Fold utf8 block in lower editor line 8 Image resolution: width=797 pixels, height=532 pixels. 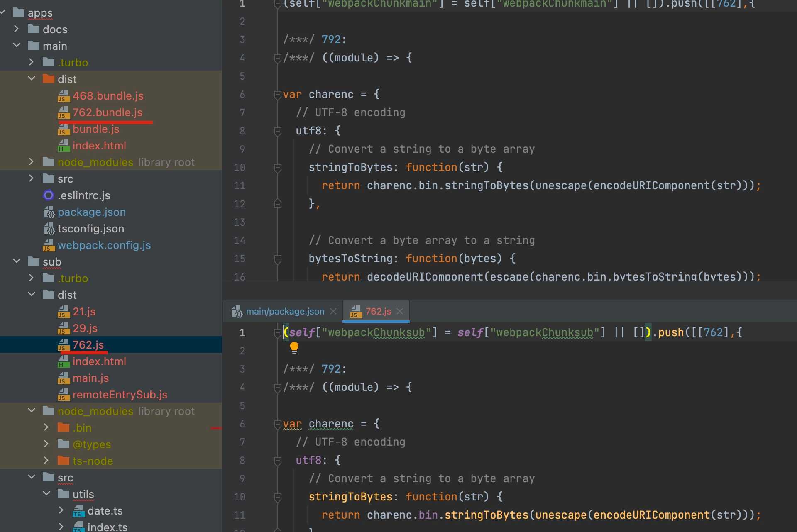pos(278,461)
